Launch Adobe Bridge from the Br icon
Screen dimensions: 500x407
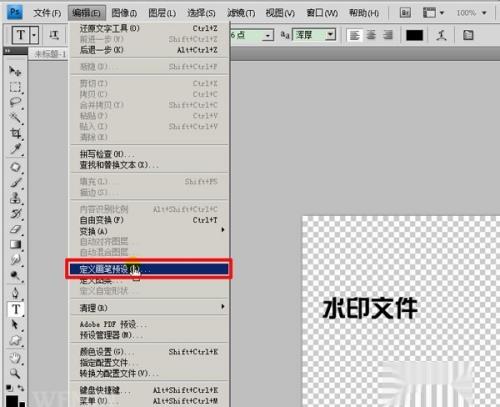pyautogui.click(x=405, y=13)
